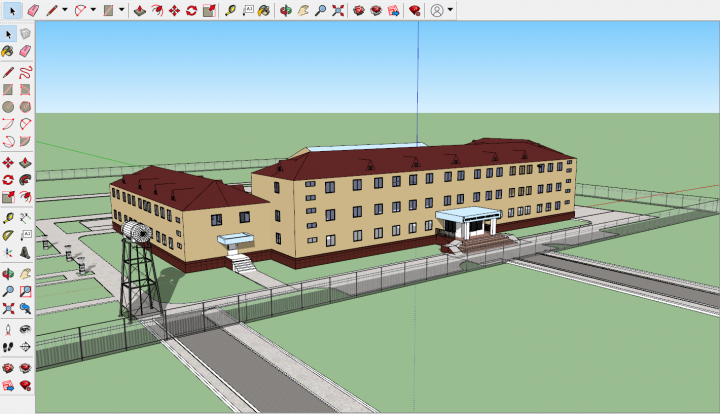
Task: Select the Rectangle shape tool in the top toolbar
Action: click(x=108, y=11)
